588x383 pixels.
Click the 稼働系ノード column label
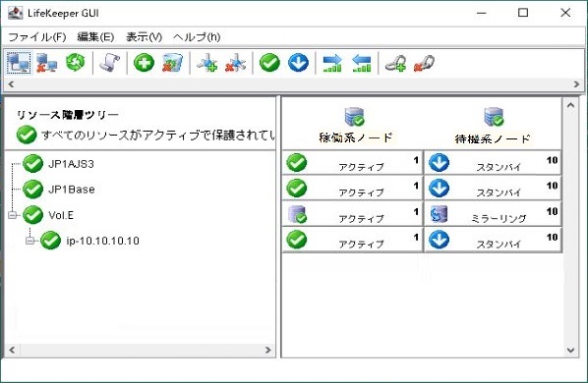click(356, 137)
